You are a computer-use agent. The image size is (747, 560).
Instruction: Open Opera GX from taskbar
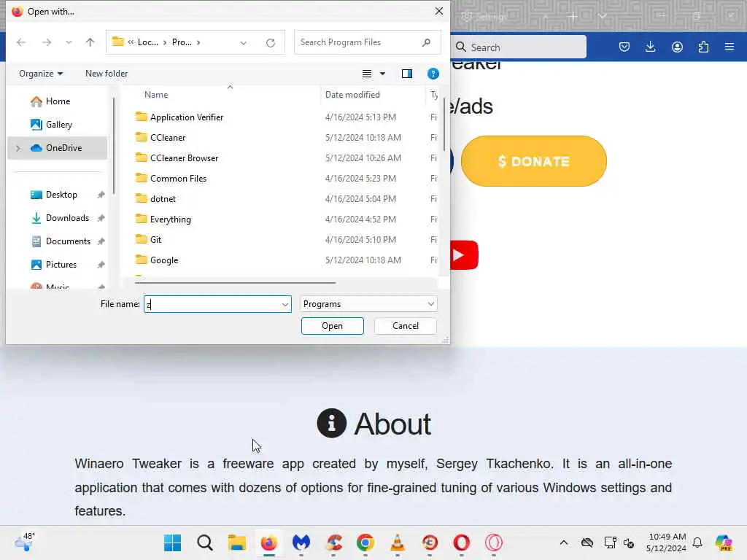(x=494, y=542)
